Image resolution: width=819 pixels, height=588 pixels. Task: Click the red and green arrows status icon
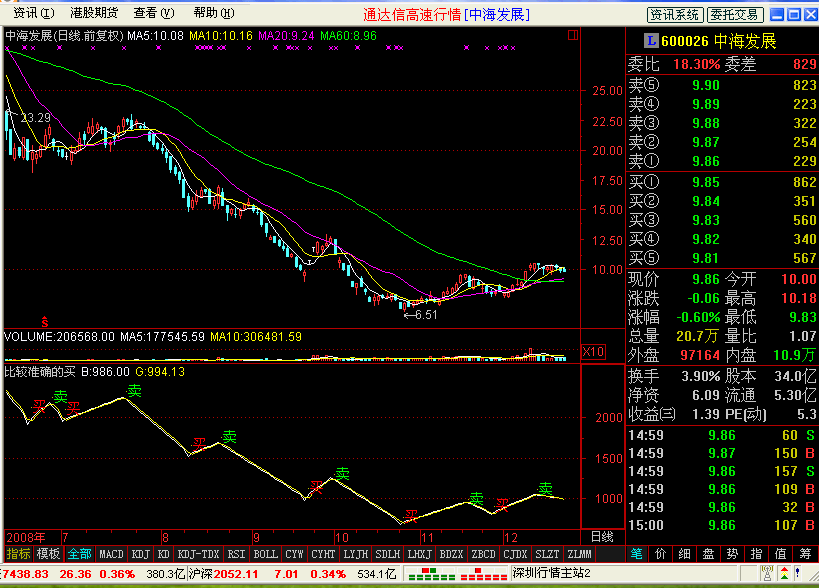(x=785, y=573)
